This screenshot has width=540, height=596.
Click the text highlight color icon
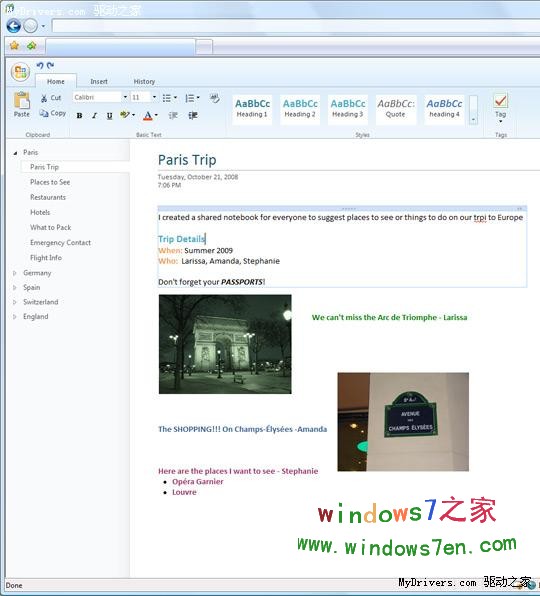(124, 115)
